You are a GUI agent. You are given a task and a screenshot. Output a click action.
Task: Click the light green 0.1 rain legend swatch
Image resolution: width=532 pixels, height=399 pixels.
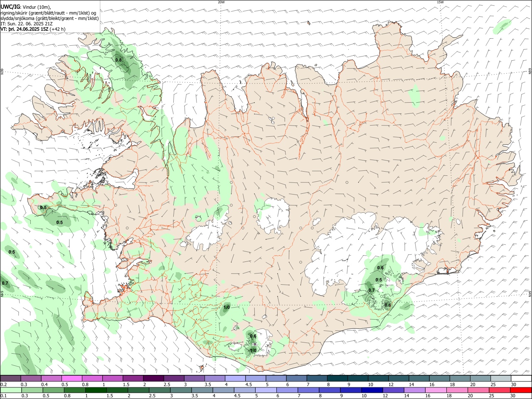[x=10, y=390]
